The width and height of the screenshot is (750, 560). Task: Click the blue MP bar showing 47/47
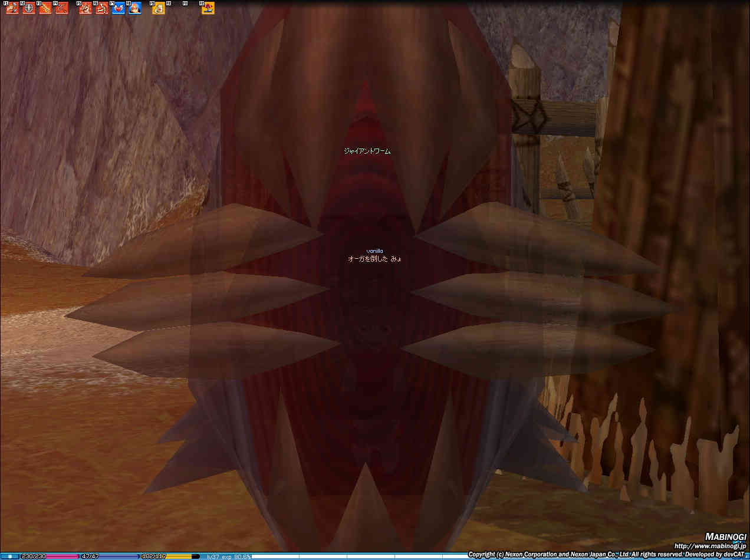click(109, 556)
